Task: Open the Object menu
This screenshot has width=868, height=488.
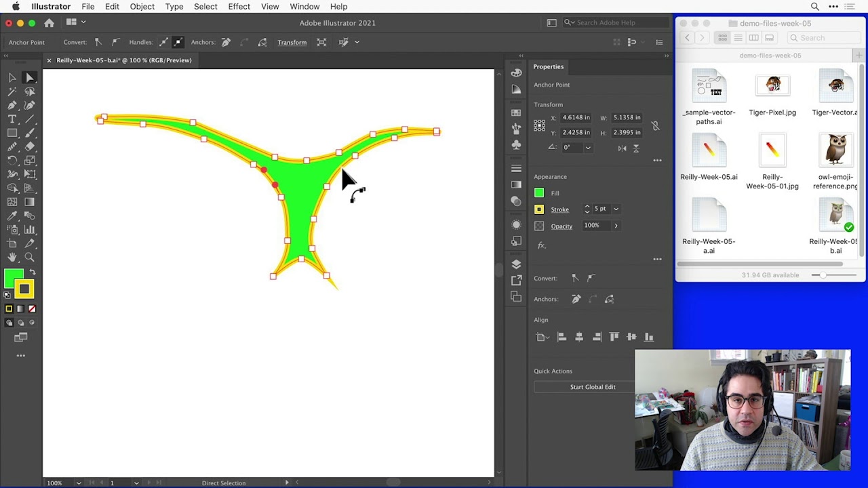Action: [x=142, y=6]
